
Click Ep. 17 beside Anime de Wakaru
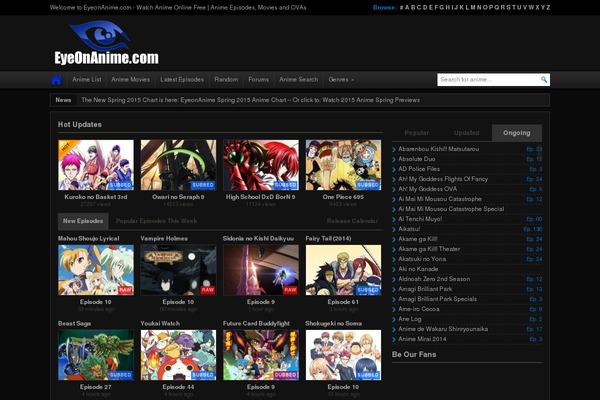[534, 329]
